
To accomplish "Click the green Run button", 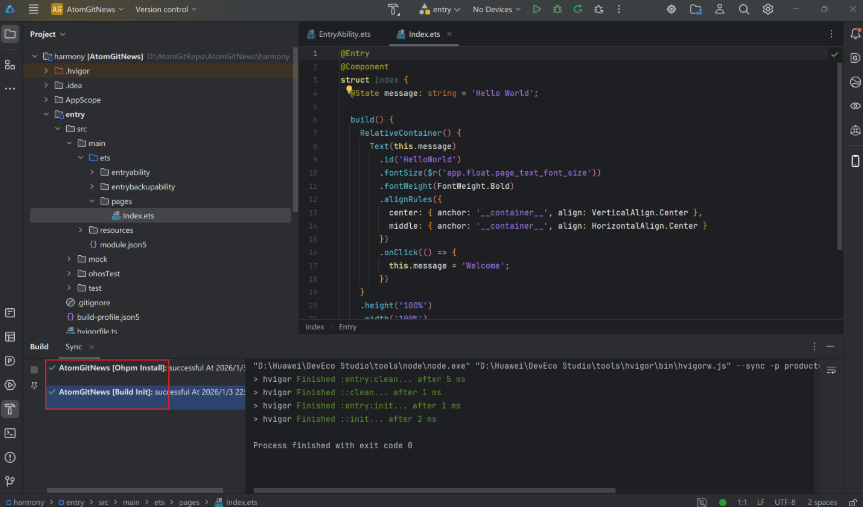I will click(537, 9).
